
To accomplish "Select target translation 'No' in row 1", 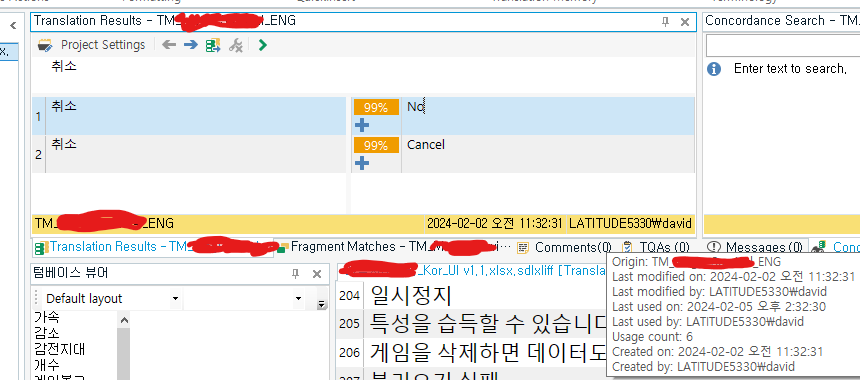I will coord(416,107).
